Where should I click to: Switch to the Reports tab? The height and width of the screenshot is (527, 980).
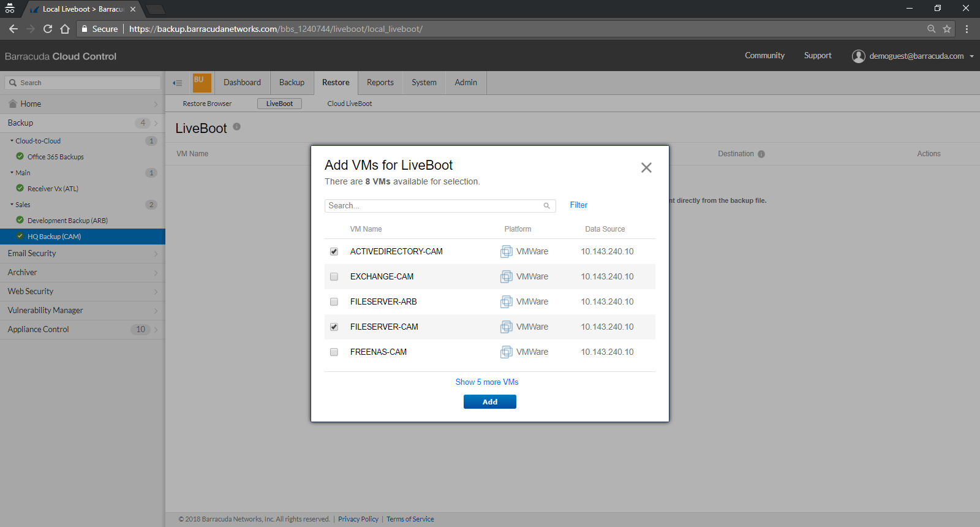pyautogui.click(x=380, y=83)
